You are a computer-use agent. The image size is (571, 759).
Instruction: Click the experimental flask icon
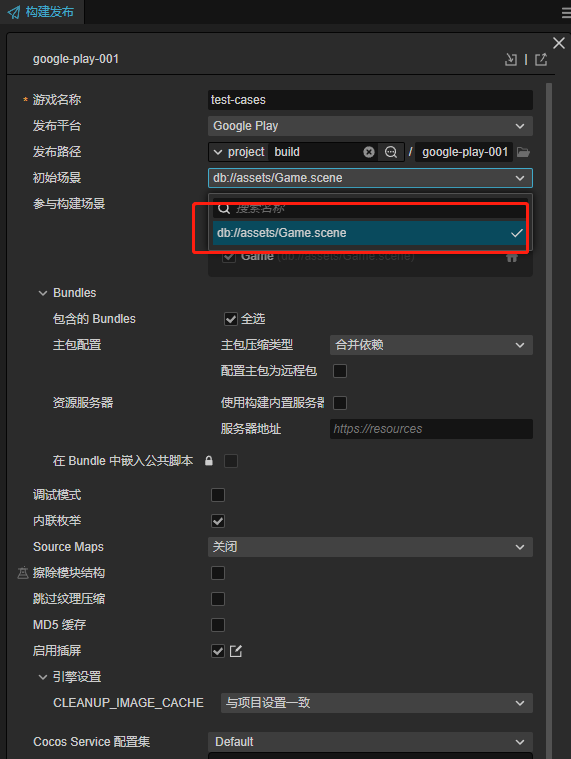pos(23,573)
